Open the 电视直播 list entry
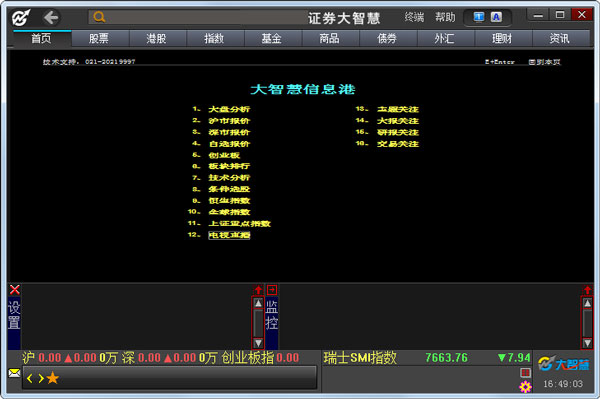 (229, 235)
